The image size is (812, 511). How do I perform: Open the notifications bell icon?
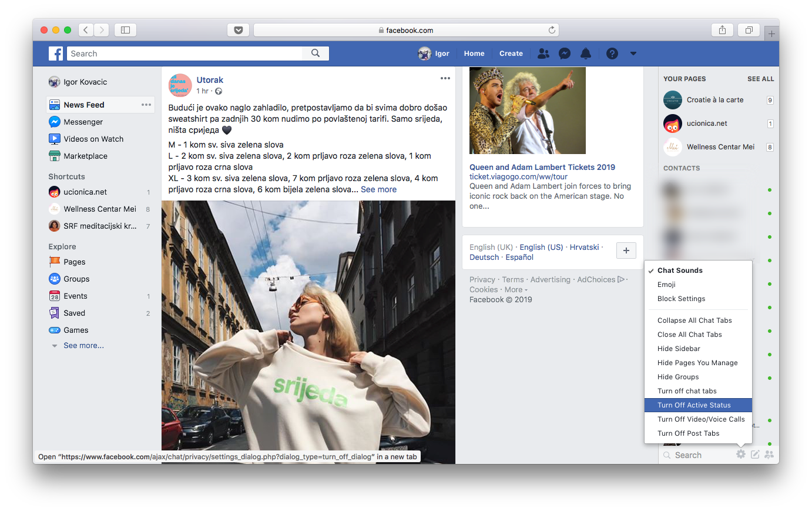[x=586, y=54]
